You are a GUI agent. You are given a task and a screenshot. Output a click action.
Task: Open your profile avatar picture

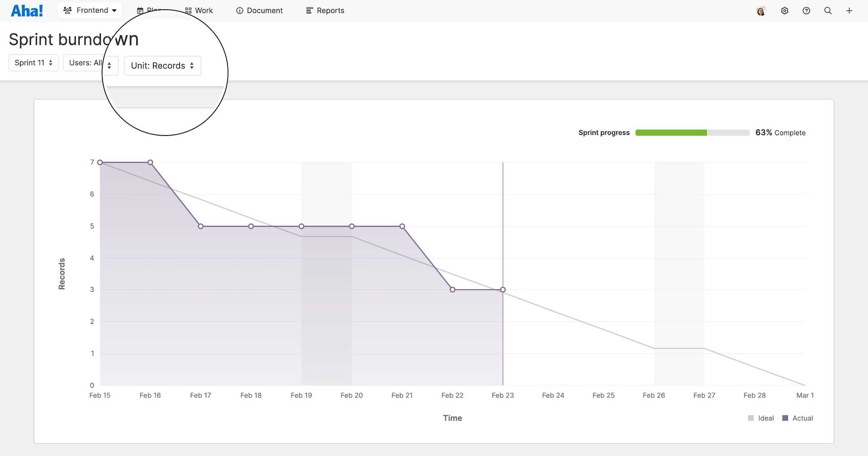tap(761, 10)
